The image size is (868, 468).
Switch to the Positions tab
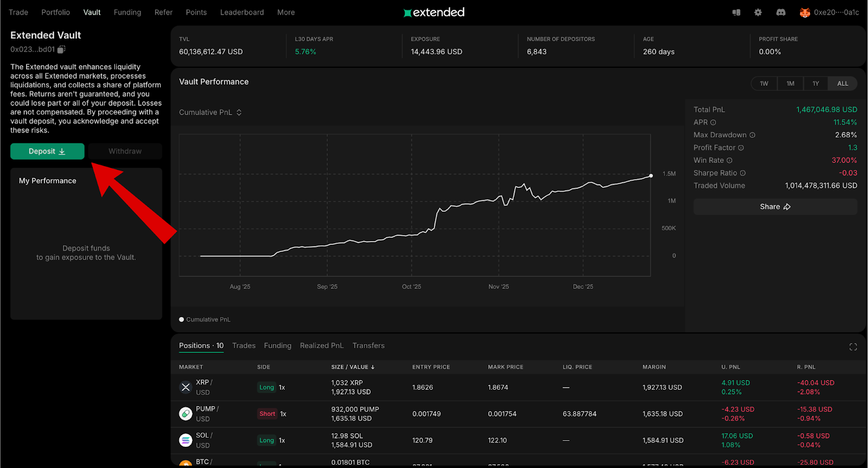pyautogui.click(x=201, y=346)
